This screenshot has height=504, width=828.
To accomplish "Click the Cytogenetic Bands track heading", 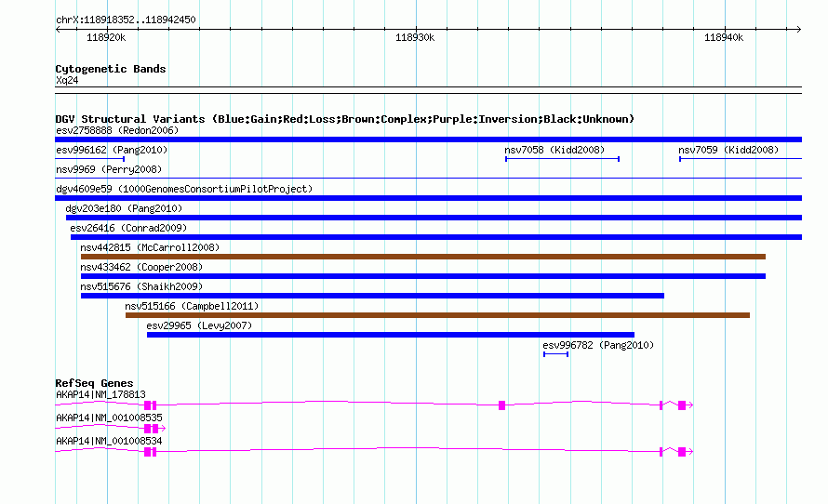I will pos(111,69).
